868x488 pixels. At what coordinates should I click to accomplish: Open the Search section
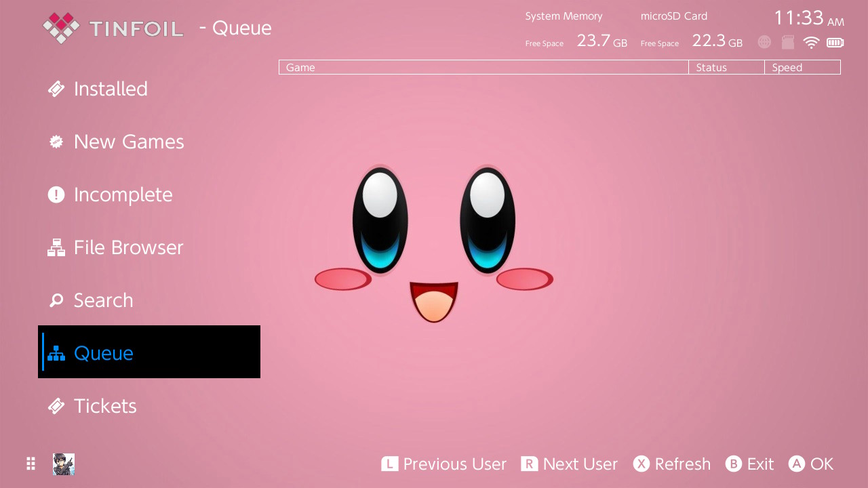[149, 300]
